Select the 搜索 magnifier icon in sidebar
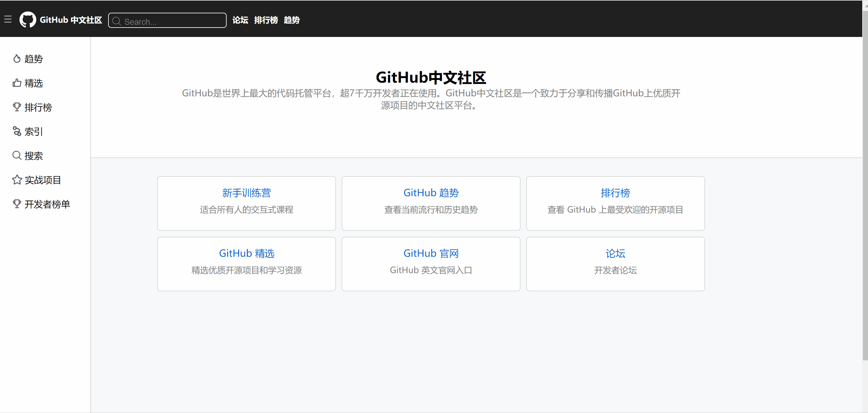The image size is (868, 413). coord(17,155)
